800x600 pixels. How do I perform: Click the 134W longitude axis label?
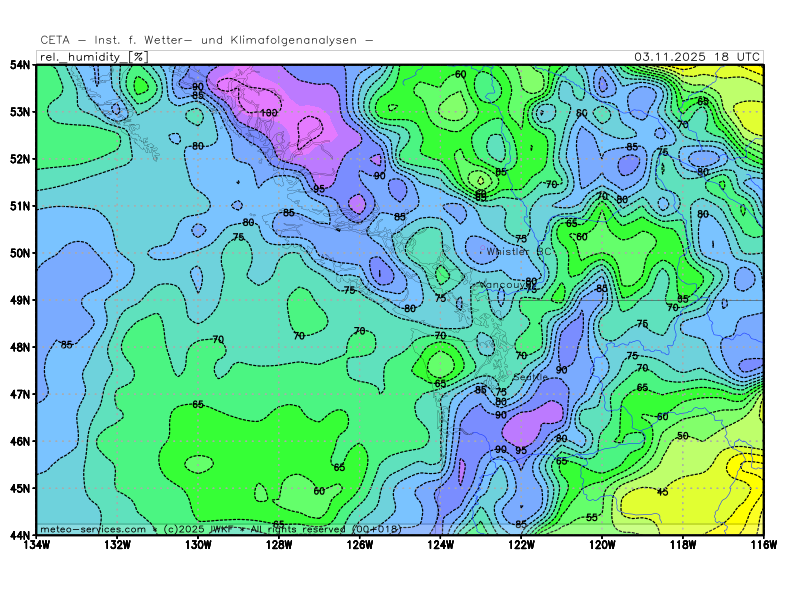coord(37,545)
